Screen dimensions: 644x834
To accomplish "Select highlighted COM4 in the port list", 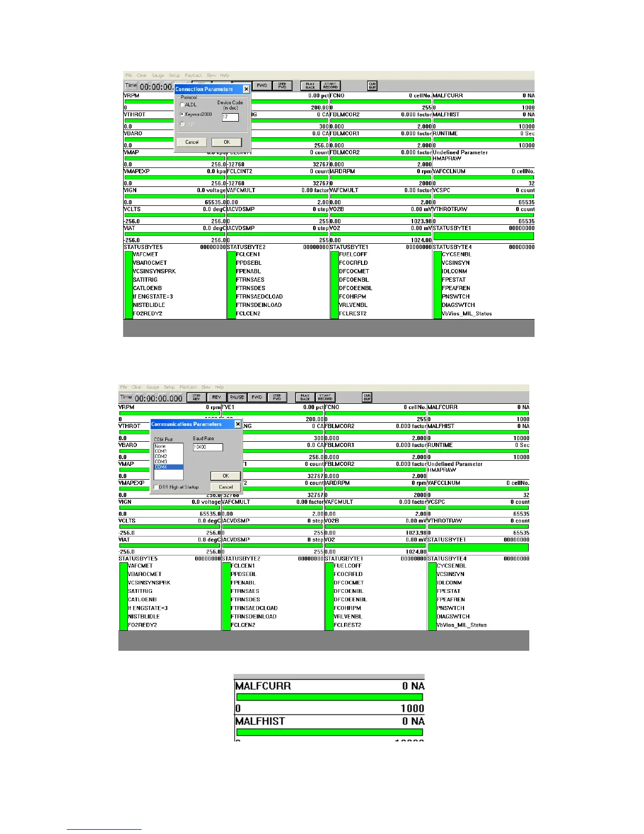I will click(x=168, y=467).
